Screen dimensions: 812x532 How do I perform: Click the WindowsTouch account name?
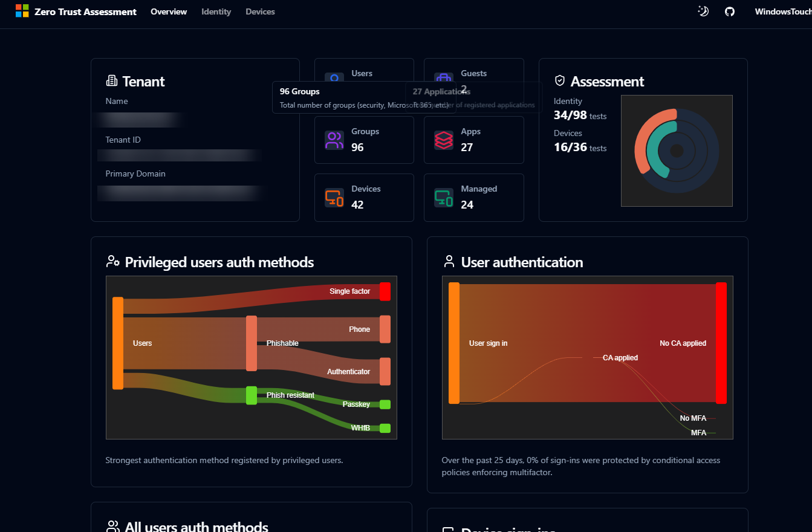coord(782,11)
